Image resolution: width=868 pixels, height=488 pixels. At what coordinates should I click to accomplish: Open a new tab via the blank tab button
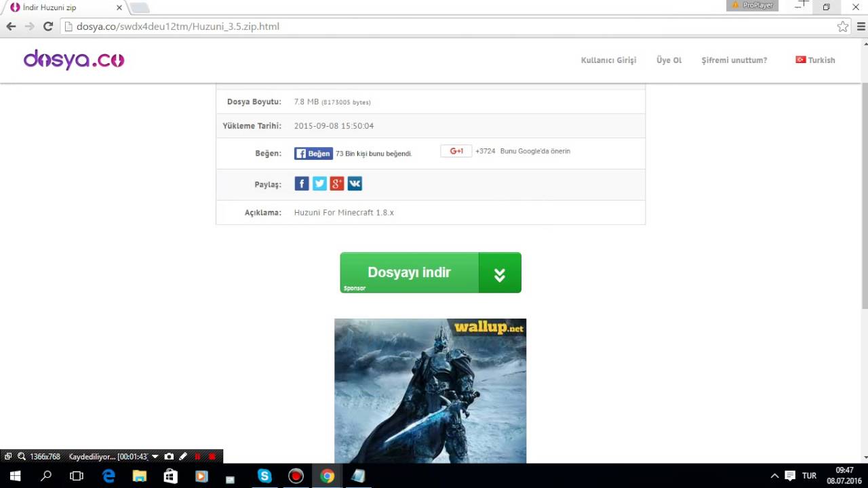tap(139, 7)
